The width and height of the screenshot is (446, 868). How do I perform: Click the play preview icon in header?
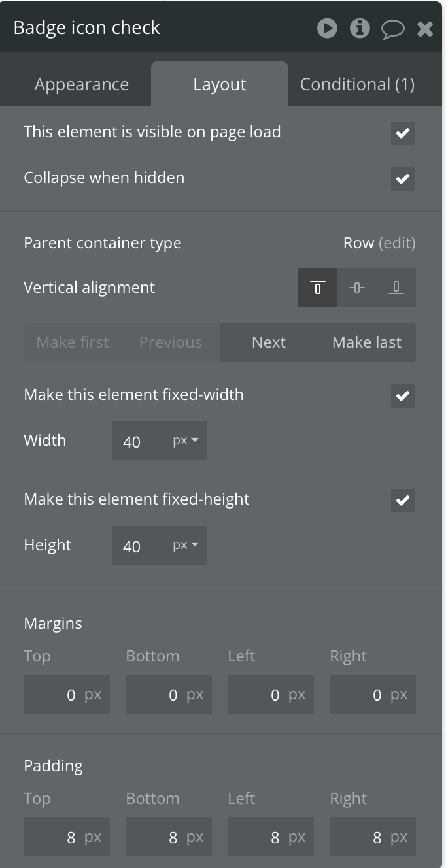[327, 28]
